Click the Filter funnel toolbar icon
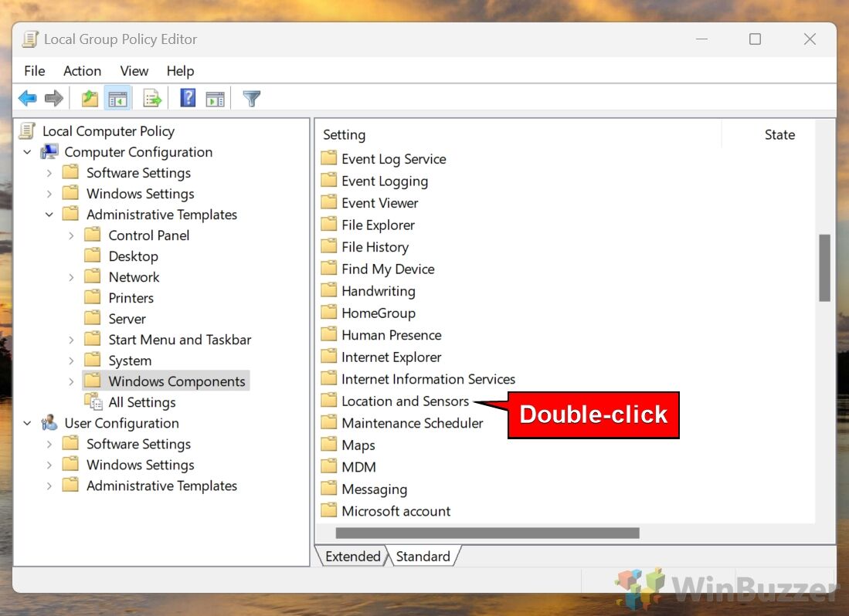Viewport: 849px width, 616px height. [x=251, y=98]
